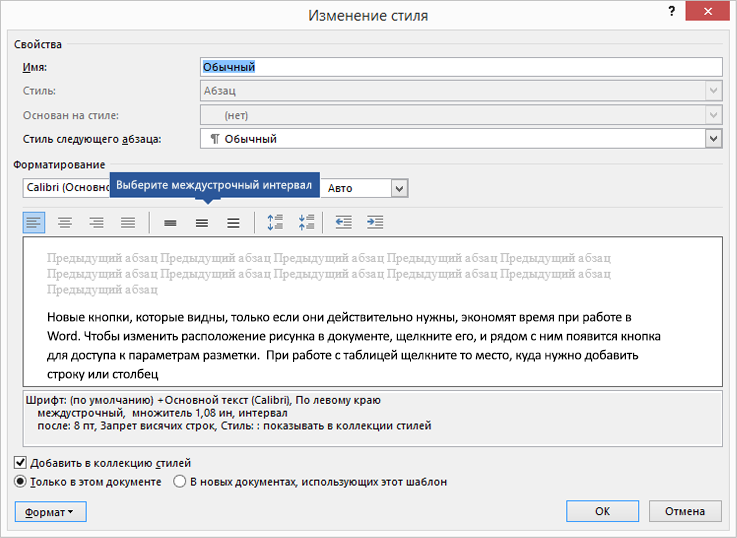Increase the paragraph indent
Viewport: 737px width, 538px height.
coord(375,222)
